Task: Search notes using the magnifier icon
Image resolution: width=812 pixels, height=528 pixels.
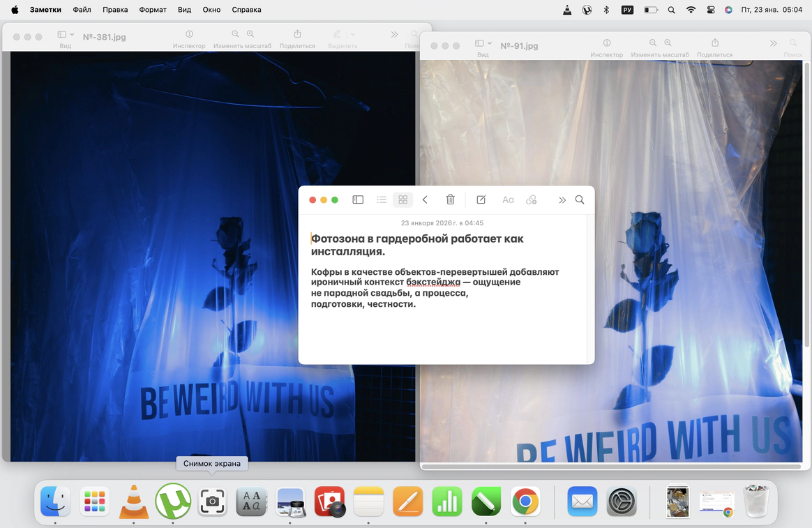Action: [x=580, y=199]
